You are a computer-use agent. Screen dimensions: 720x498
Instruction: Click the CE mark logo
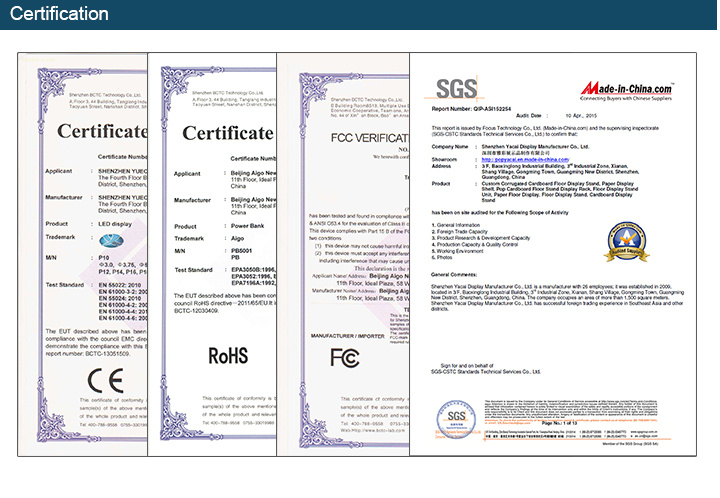pos(106,380)
